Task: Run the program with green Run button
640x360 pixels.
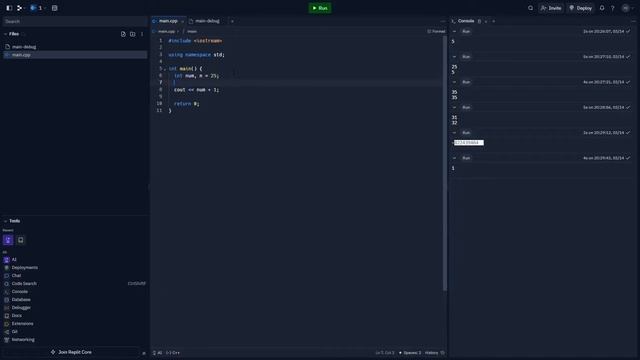Action: click(320, 8)
